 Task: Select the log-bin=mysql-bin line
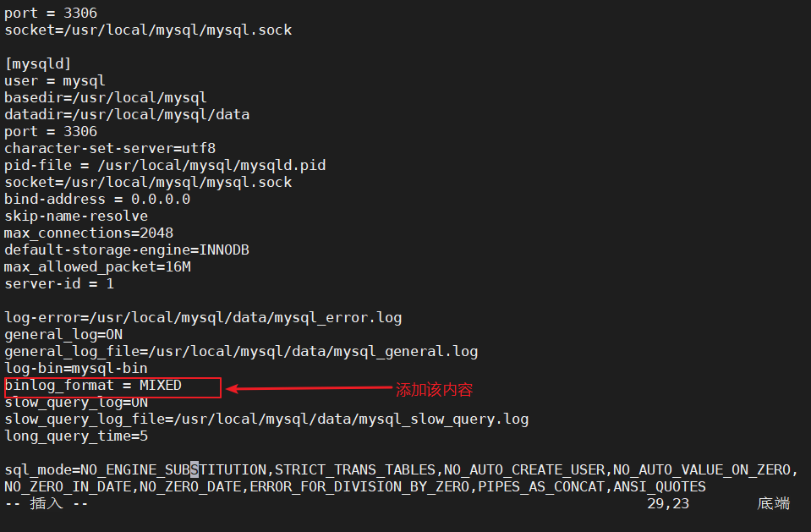76,369
